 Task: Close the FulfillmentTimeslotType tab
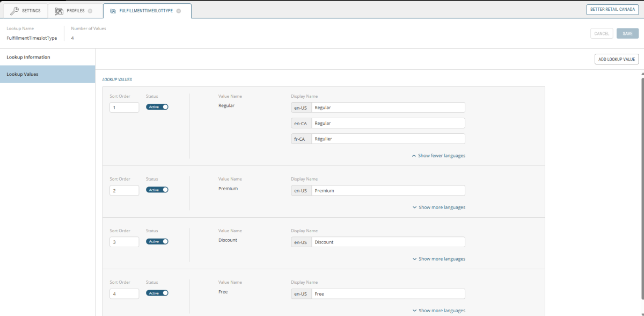pos(179,11)
